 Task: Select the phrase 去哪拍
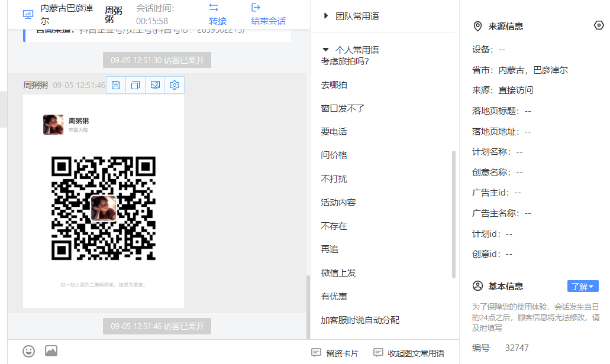point(334,84)
